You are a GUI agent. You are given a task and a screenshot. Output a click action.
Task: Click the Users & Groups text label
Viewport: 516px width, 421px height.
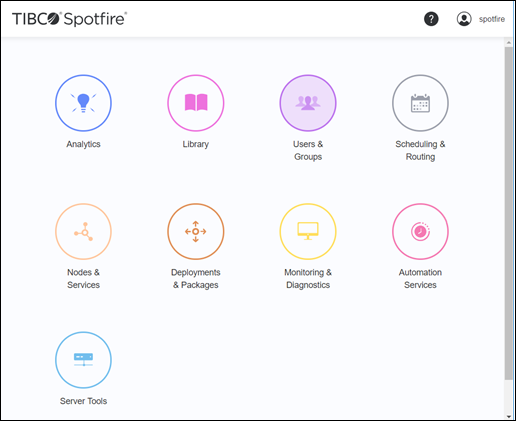click(308, 150)
